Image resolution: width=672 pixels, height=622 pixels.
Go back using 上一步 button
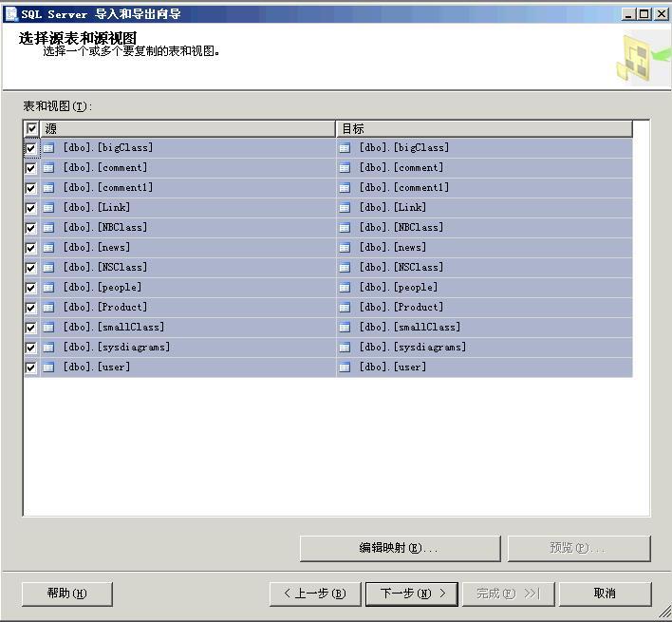point(315,594)
